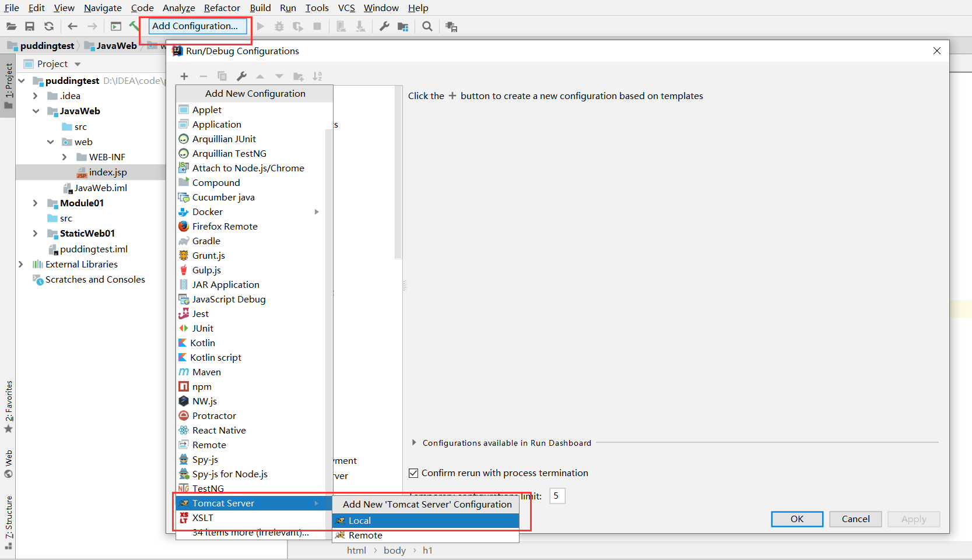
Task: Collapse the JavaWeb module node
Action: pos(36,111)
